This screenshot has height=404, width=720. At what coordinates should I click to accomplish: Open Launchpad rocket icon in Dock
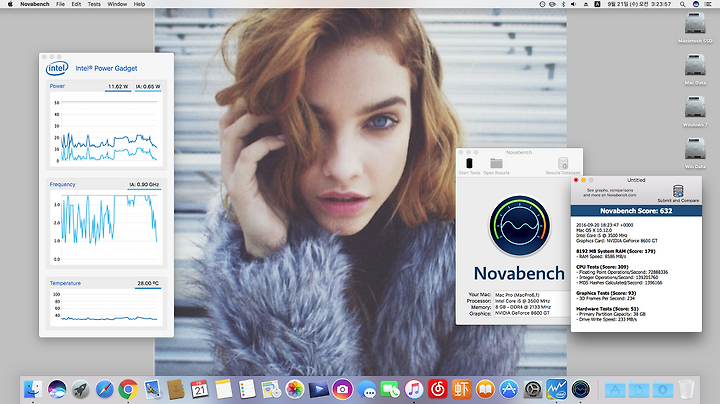pyautogui.click(x=81, y=389)
